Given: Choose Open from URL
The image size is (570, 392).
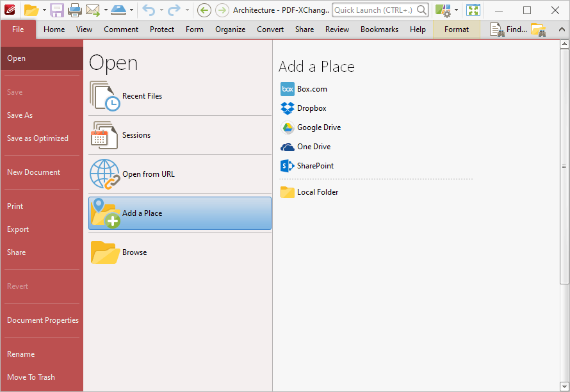Looking at the screenshot, I should click(x=179, y=174).
